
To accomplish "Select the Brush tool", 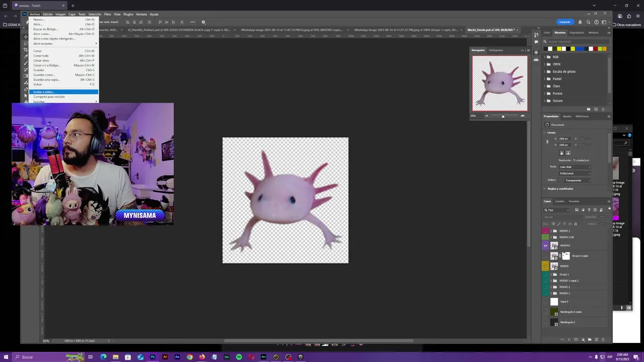I will [26, 63].
